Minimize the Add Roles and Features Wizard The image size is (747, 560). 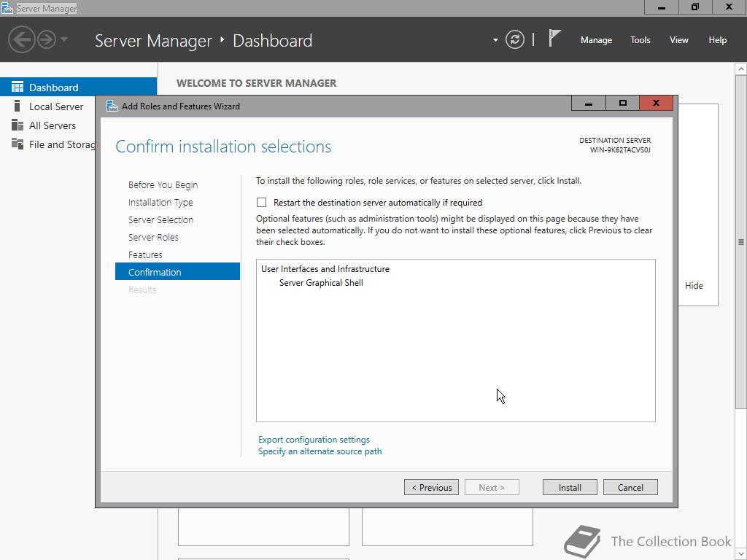point(589,103)
